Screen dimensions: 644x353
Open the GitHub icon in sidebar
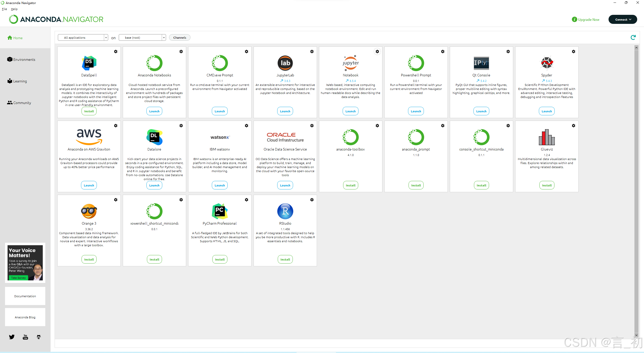point(38,337)
